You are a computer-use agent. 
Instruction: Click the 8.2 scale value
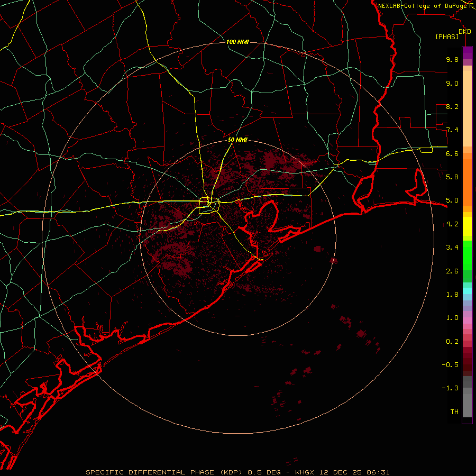[452, 106]
